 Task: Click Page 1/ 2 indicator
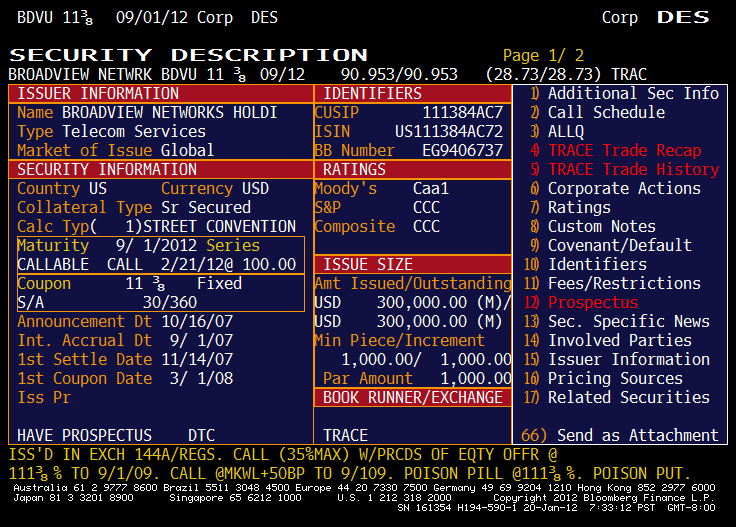(x=544, y=55)
